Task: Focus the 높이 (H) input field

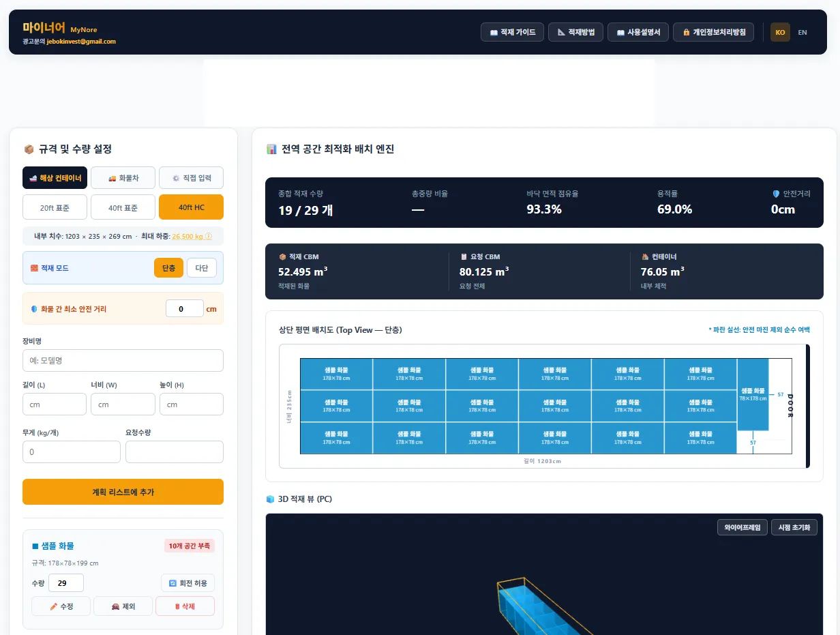Action: tap(192, 404)
